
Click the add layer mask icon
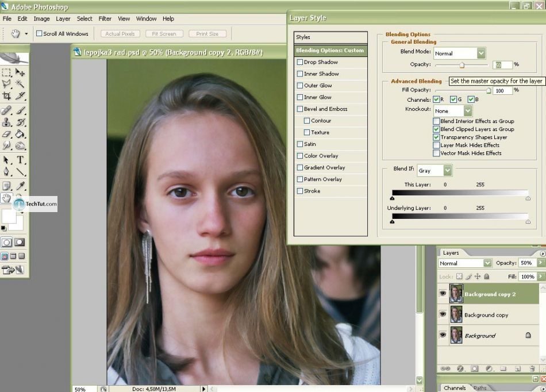[x=474, y=368]
